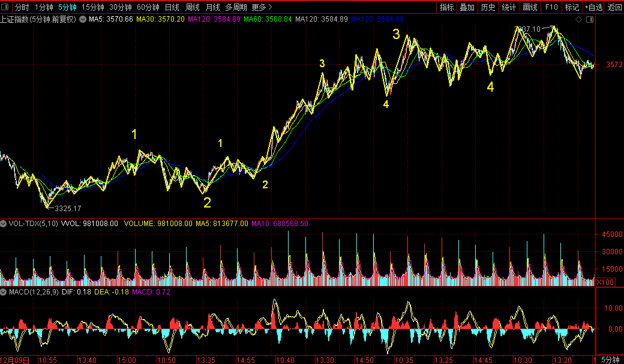Click the 标记 mark button
Image resolution: width=624 pixels, height=364 pixels.
(572, 7)
